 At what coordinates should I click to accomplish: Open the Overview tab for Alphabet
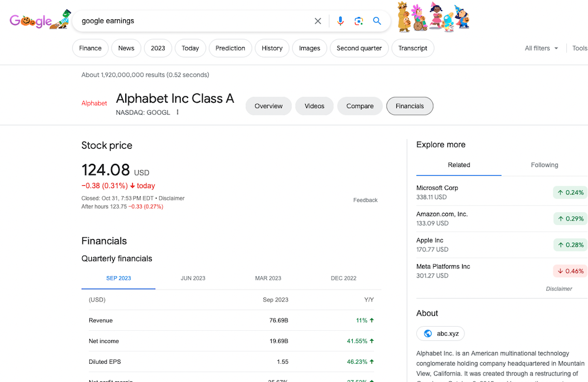(269, 106)
